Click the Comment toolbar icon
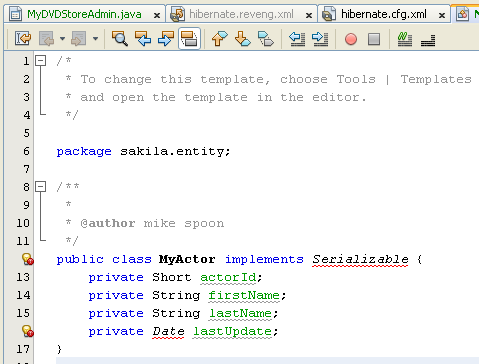The width and height of the screenshot is (479, 364). 405,39
